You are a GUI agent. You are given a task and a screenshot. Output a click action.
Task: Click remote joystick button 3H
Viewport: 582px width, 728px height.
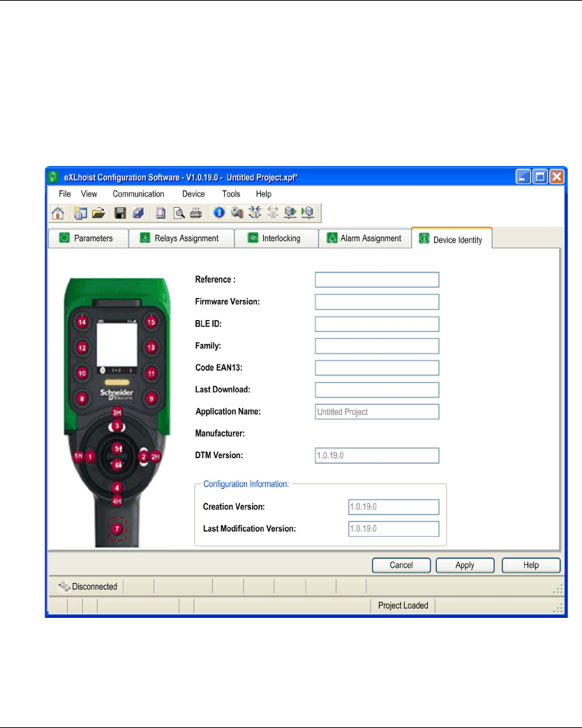[117, 412]
